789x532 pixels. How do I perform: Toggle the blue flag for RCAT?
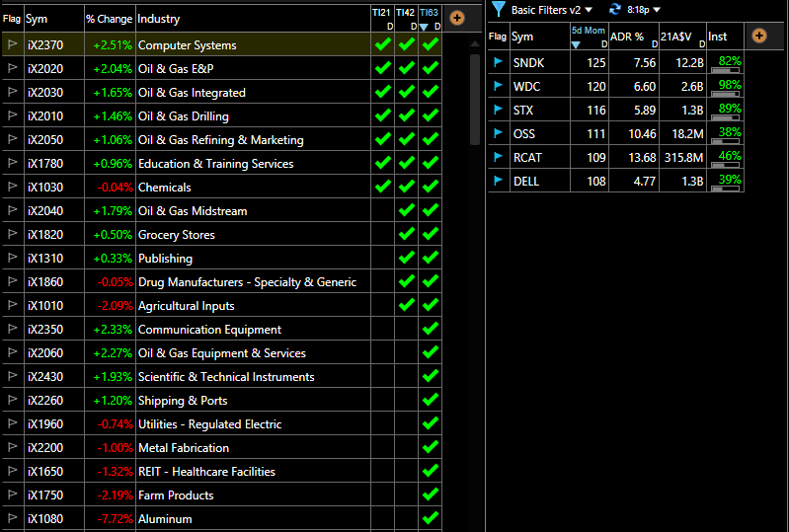click(498, 156)
